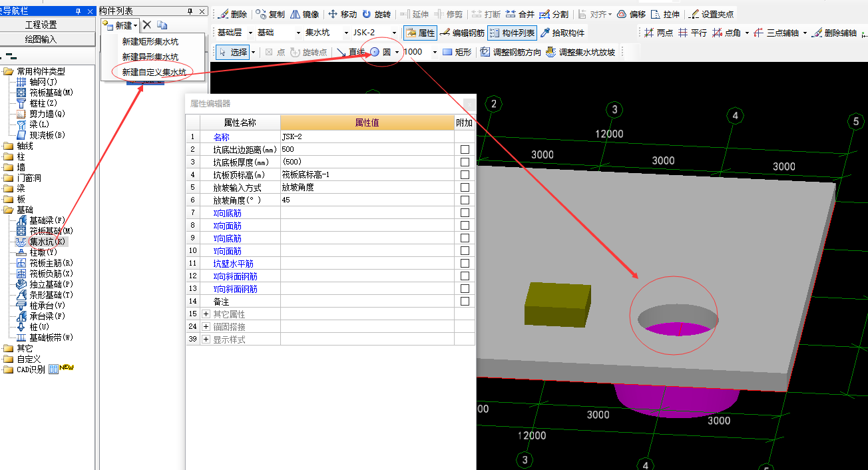Screen dimensions: 868x470
Task: Tick the 附加 checkbox for Y向面筋
Action: click(465, 251)
